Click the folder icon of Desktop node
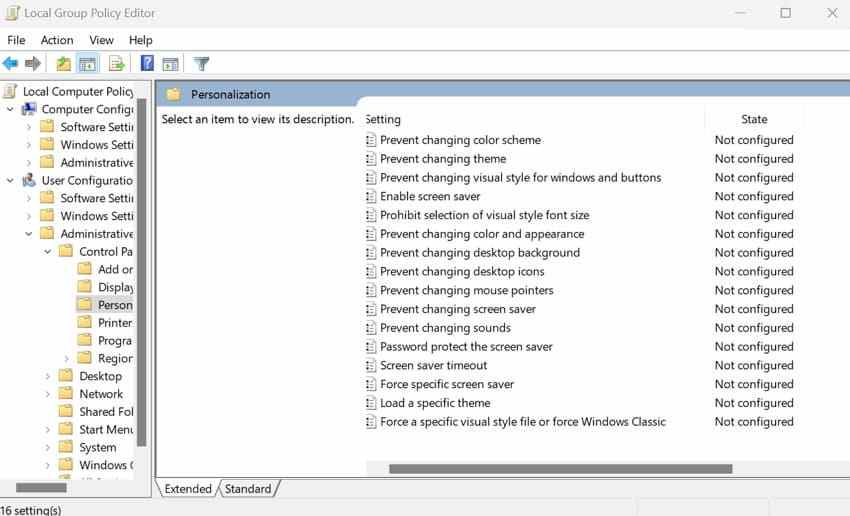The width and height of the screenshot is (850, 516). click(66, 376)
